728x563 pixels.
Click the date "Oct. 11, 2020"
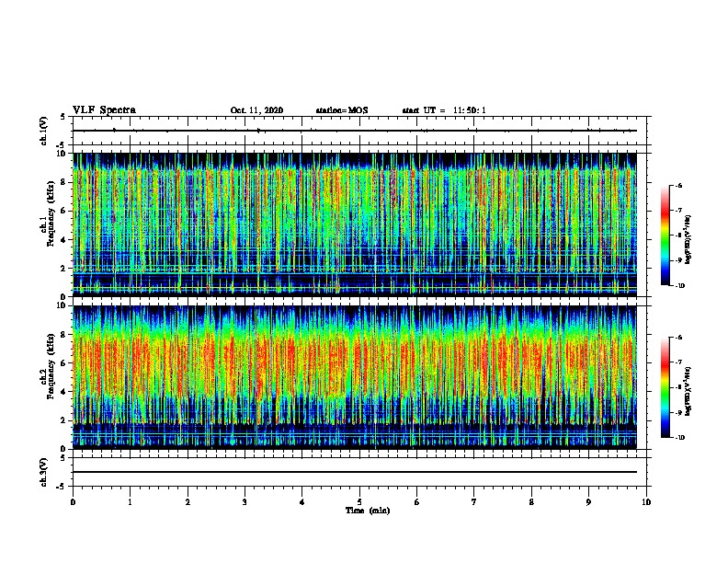pos(256,110)
